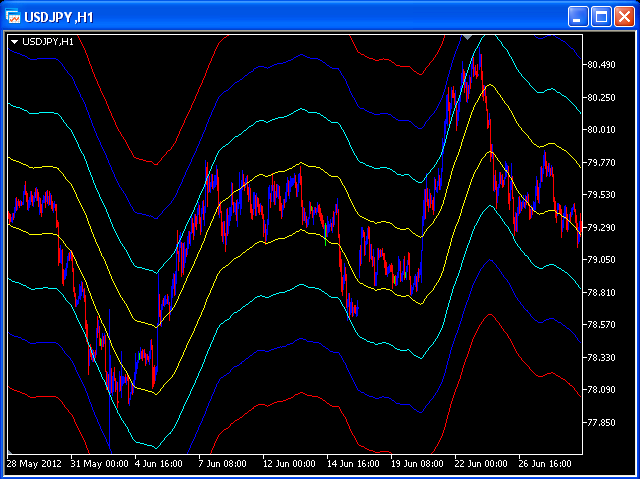The width and height of the screenshot is (640, 480).
Task: Click the 77.850 price label
Action: click(602, 422)
